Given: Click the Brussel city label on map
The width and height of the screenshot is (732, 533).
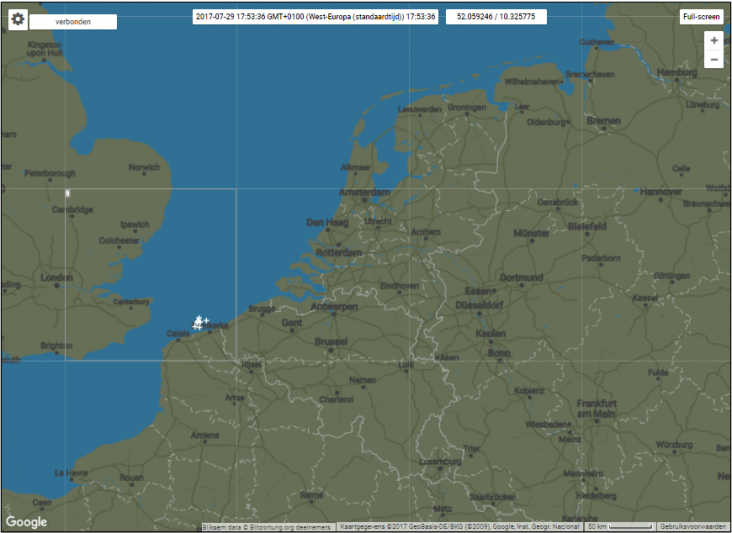Looking at the screenshot, I should (330, 341).
